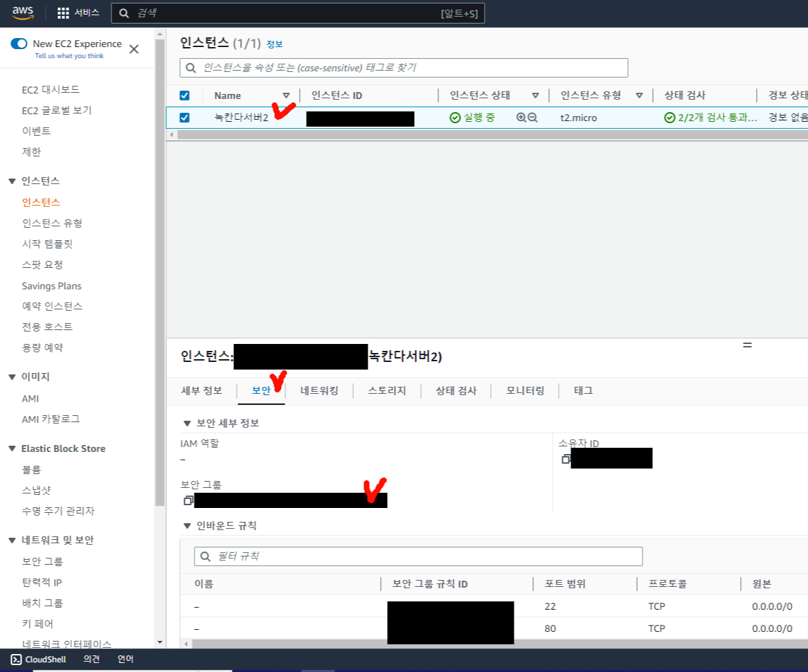Open 스팟 요청

pos(42,264)
